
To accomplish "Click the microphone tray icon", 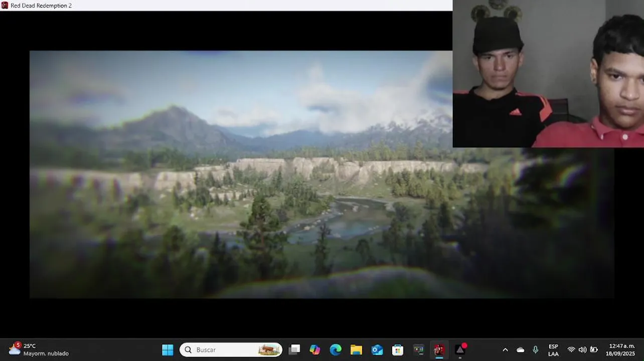I will point(535,349).
